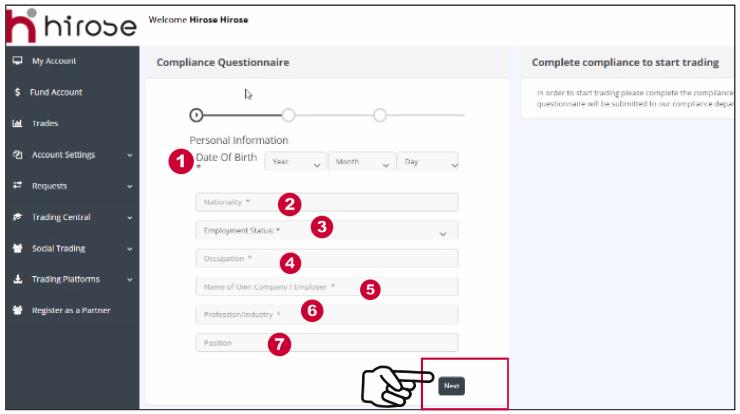Click the Register as a Partner icon
This screenshot has width=740, height=414.
point(17,310)
